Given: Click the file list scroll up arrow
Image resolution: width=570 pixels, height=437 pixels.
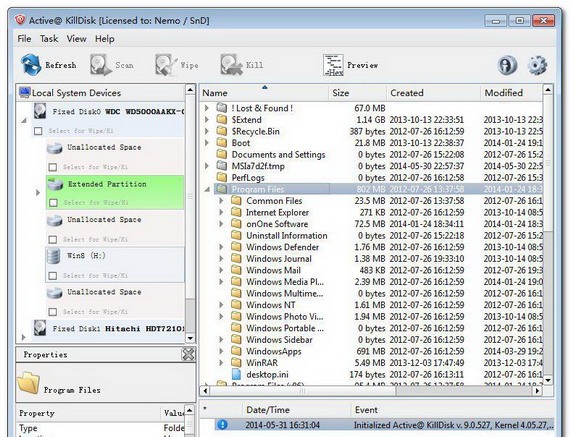Looking at the screenshot, I should point(548,89).
